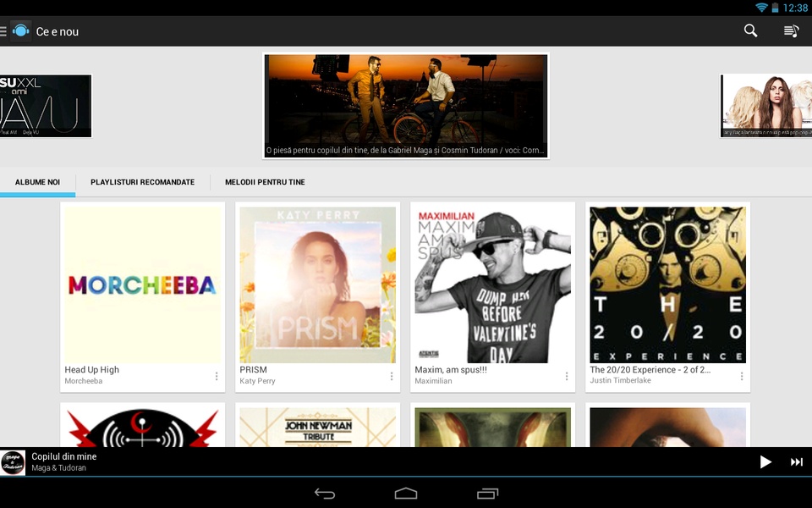Play the current song Copilul din mine

(x=765, y=462)
